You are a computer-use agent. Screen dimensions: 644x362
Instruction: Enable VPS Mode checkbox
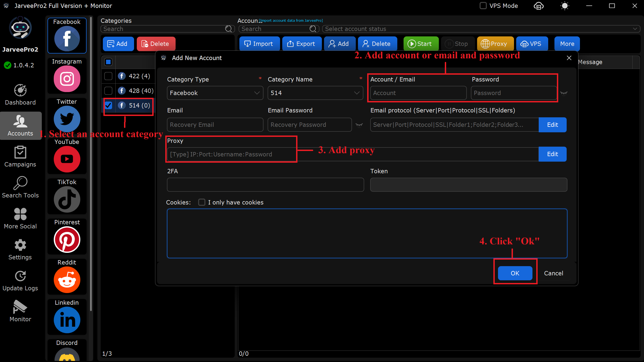click(483, 6)
